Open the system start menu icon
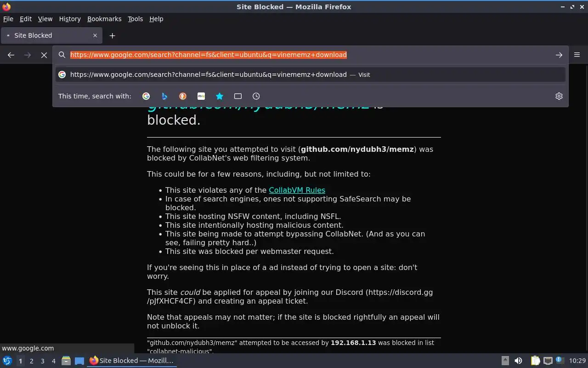This screenshot has height=368, width=588. (x=7, y=361)
